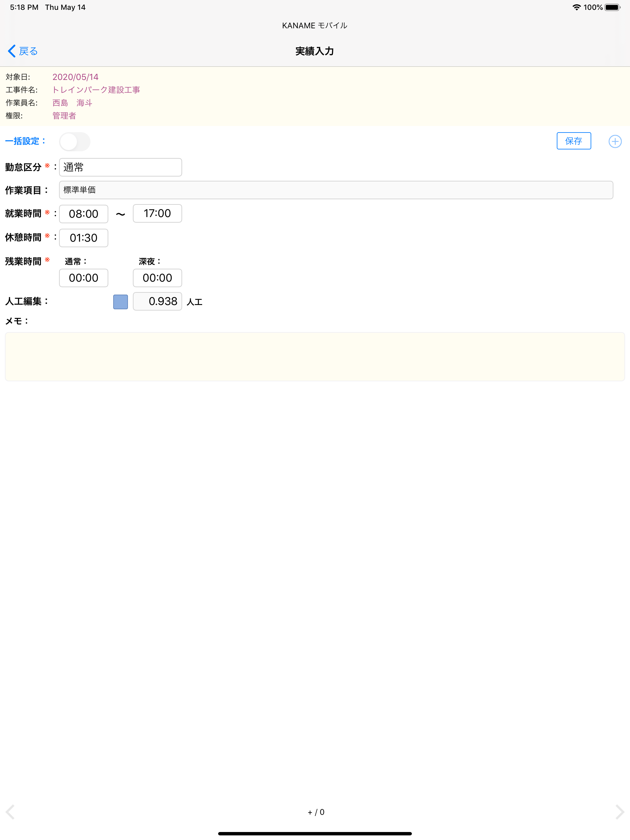This screenshot has width=630, height=840.
Task: Select the 08:00 start time field
Action: coord(84,214)
